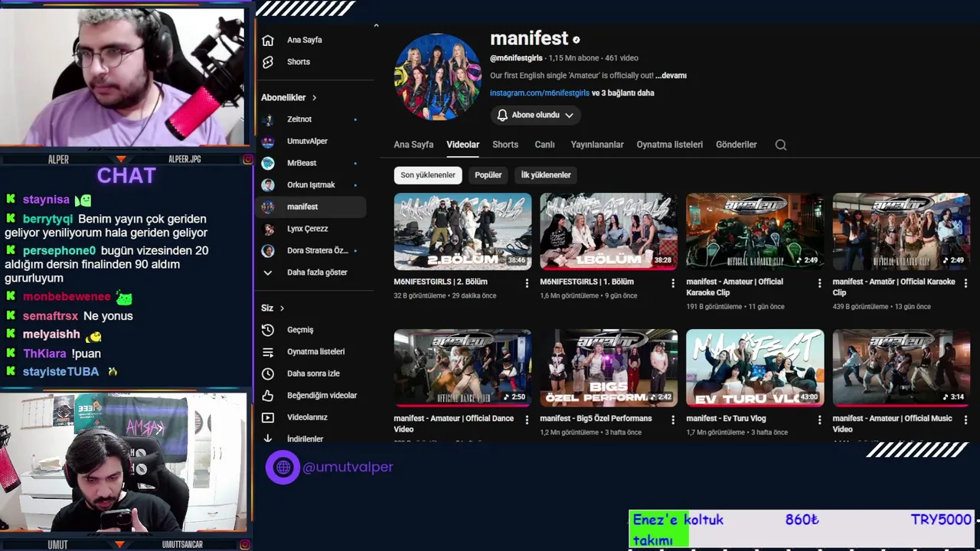This screenshot has width=980, height=551.
Task: Open Orkun Işıtmak channel avatar
Action: (x=267, y=185)
